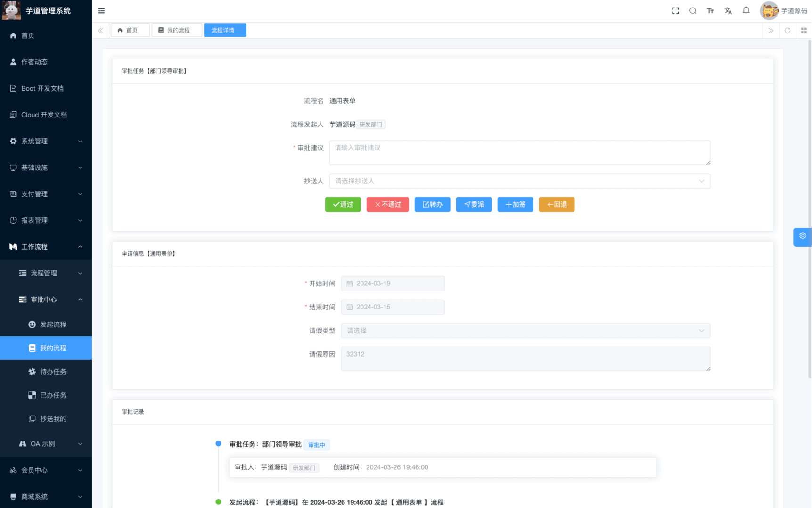Click into the 审批建议 text area
The height and width of the screenshot is (508, 812).
(x=519, y=152)
